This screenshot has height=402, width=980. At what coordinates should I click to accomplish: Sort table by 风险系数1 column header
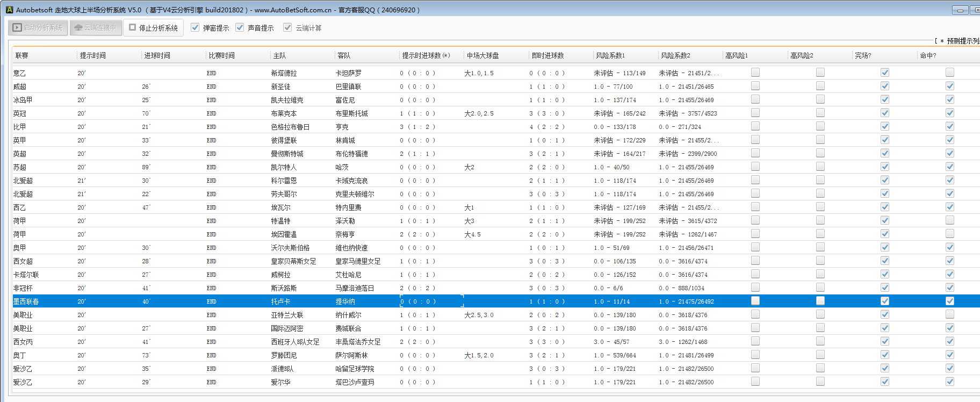(x=610, y=55)
